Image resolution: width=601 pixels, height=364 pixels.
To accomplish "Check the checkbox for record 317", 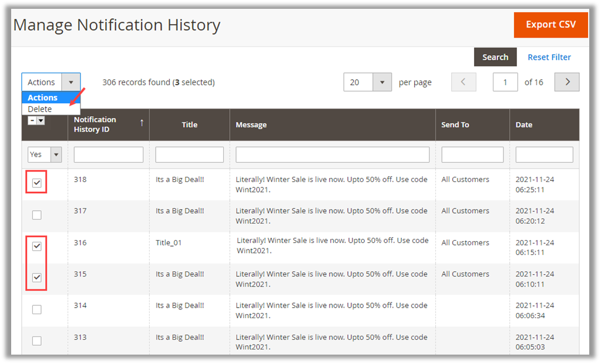I will click(x=37, y=215).
